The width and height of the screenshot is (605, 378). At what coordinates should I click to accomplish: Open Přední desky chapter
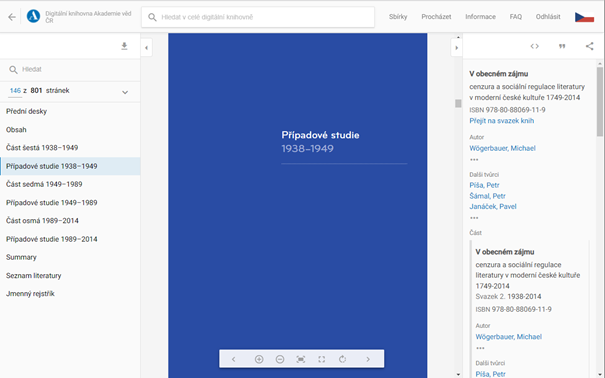click(70, 111)
